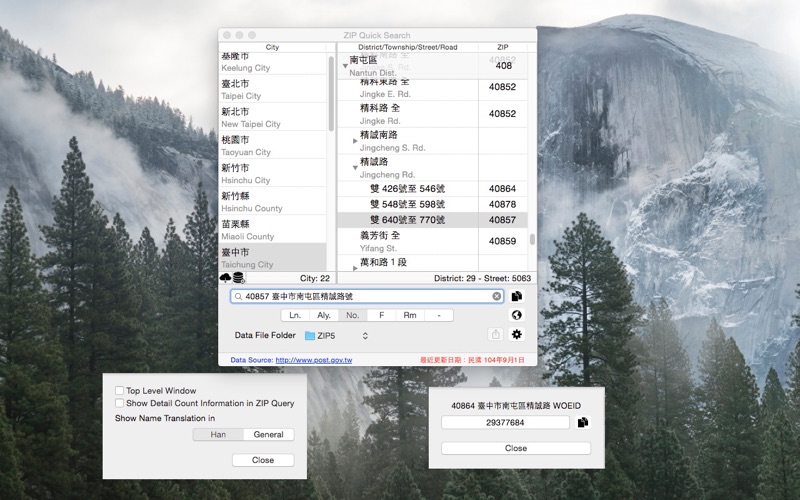Select New Taipei City row
Screen dimensions: 800x500
272,117
